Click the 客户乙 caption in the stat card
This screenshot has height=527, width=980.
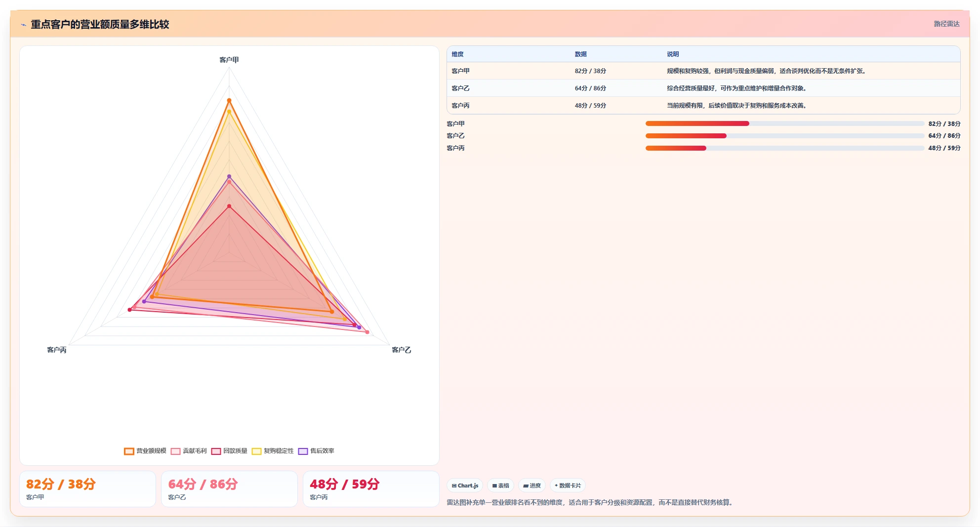177,497
